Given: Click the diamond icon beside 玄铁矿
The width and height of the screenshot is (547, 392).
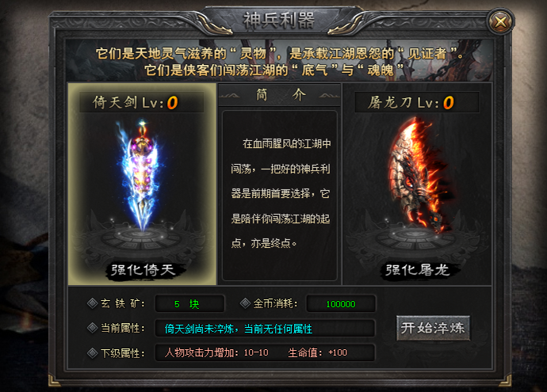Looking at the screenshot, I should 92,303.
